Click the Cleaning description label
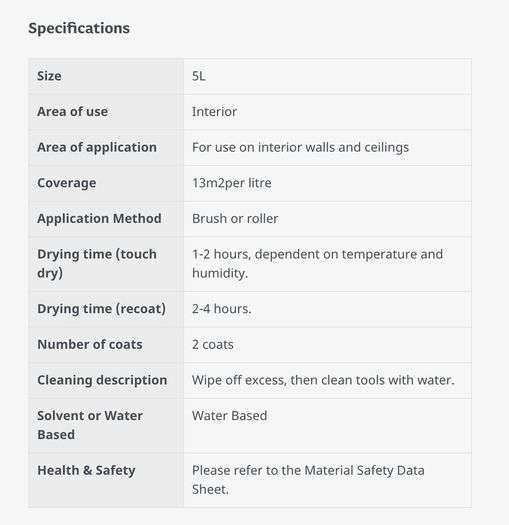509x525 pixels. (102, 380)
